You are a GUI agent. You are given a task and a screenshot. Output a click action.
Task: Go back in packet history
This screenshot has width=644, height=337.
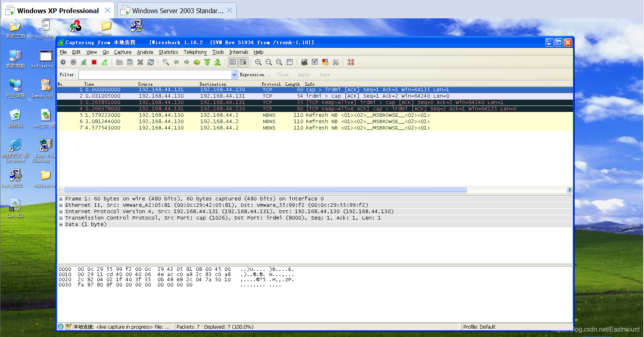click(176, 62)
